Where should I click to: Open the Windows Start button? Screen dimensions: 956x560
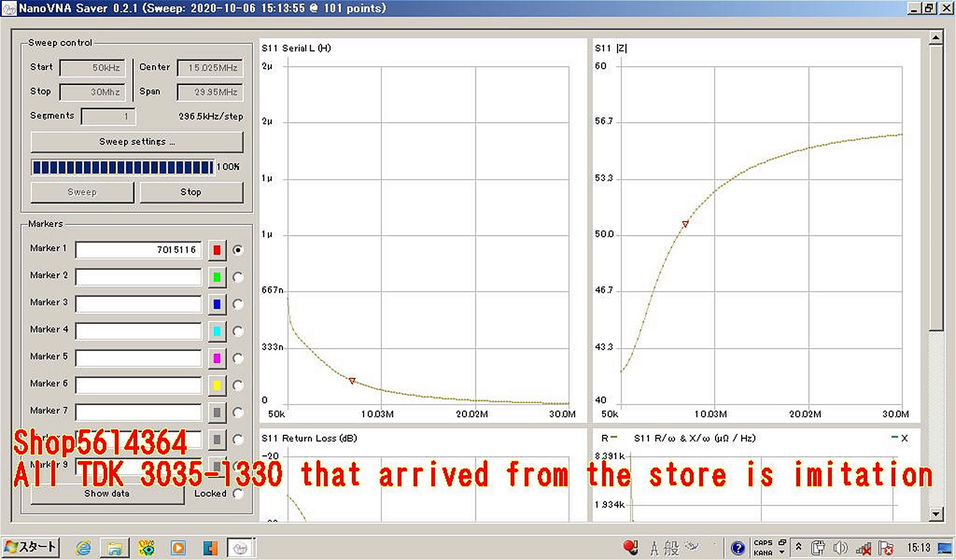coord(31,548)
